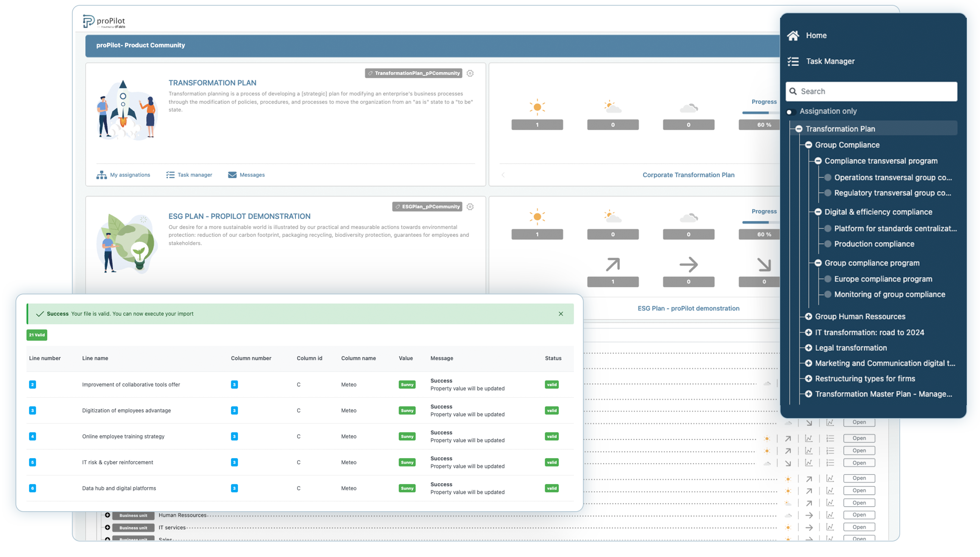Click ESG plan globe illustration
980x557 pixels.
(x=127, y=243)
